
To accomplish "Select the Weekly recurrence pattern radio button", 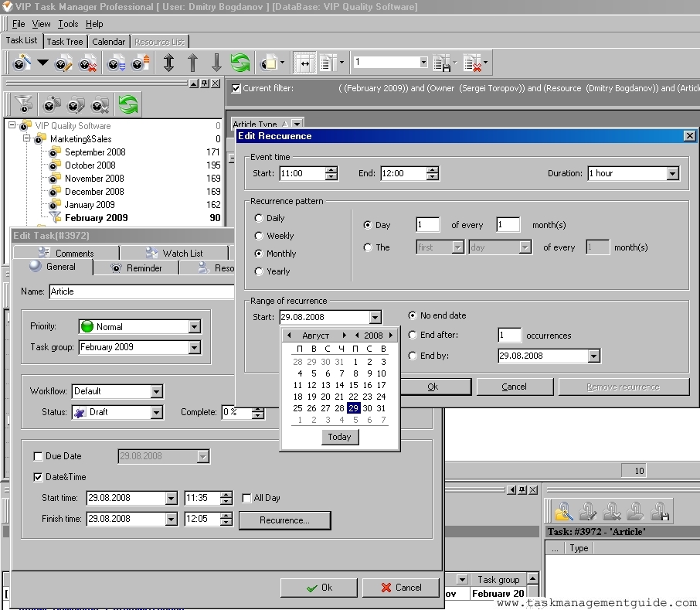I will 259,236.
